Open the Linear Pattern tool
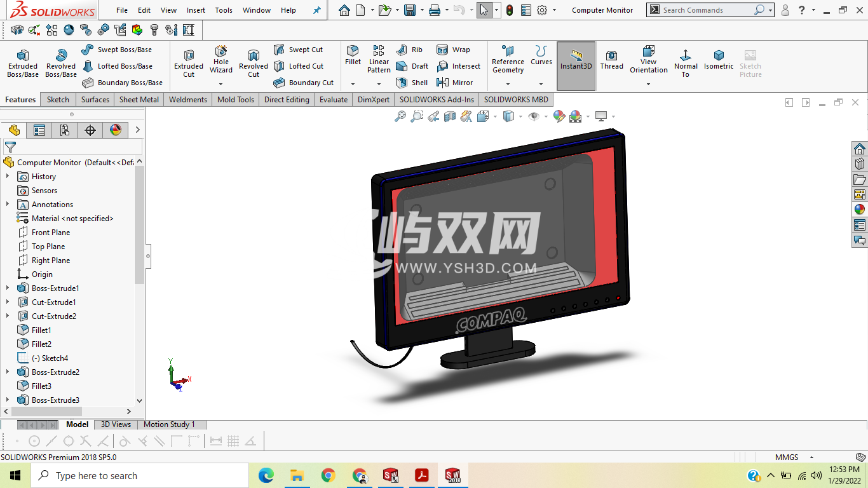 tap(379, 59)
